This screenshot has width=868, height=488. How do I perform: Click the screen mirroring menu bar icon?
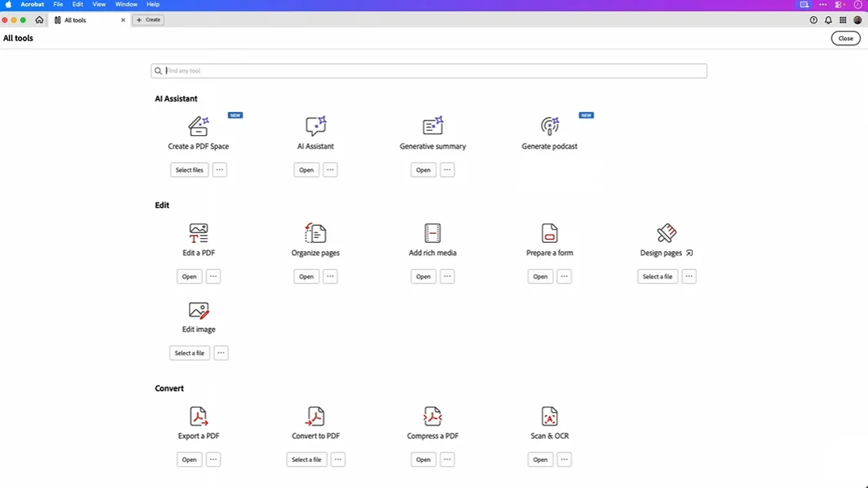click(x=804, y=5)
